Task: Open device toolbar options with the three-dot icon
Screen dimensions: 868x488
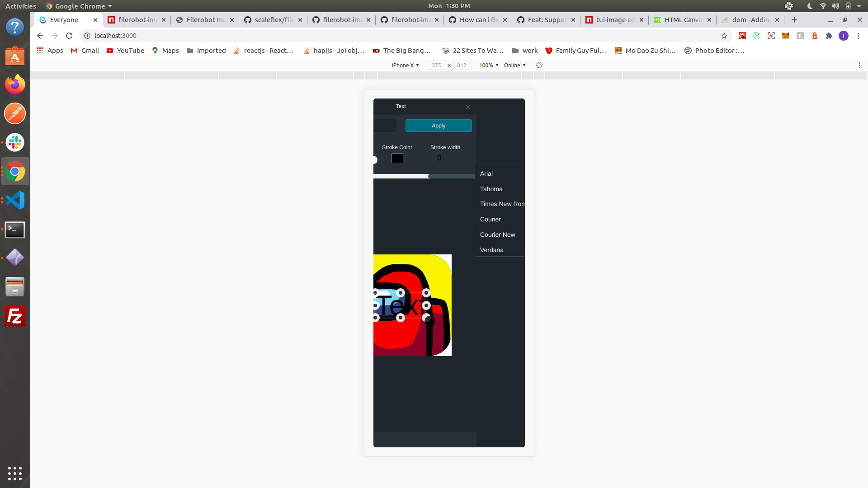Action: [x=860, y=65]
